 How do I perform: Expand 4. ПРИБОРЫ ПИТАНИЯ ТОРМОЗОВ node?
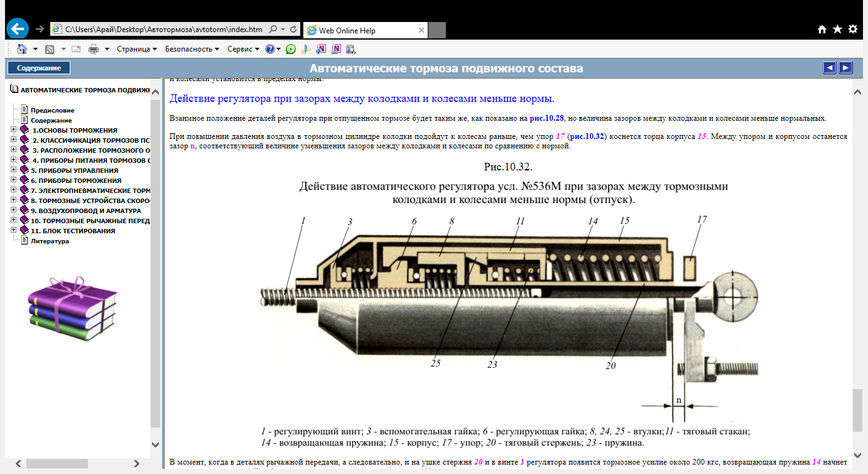pos(14,160)
